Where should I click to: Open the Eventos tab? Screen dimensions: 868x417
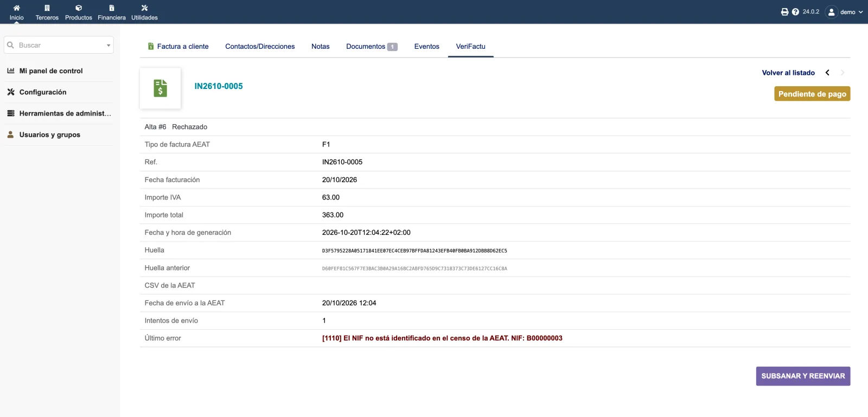[x=427, y=47]
